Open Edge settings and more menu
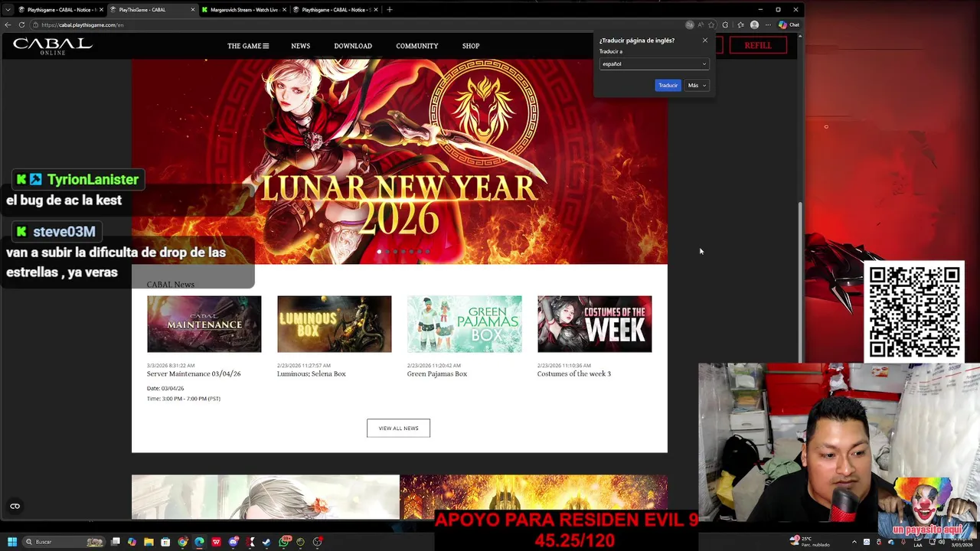The width and height of the screenshot is (980, 551). [x=768, y=24]
